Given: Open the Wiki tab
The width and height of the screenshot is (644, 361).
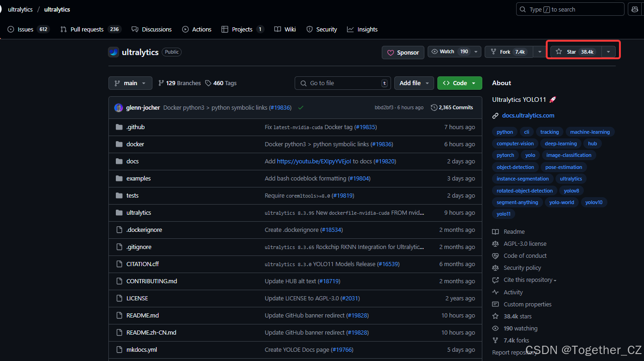Looking at the screenshot, I should (x=285, y=29).
